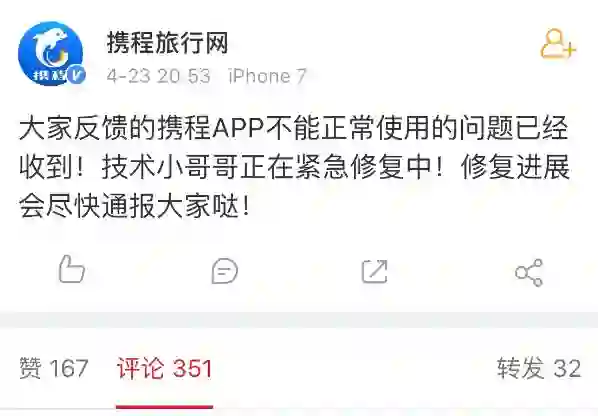Tap the number 351 beside 评论
The image size is (598, 416).
point(193,369)
